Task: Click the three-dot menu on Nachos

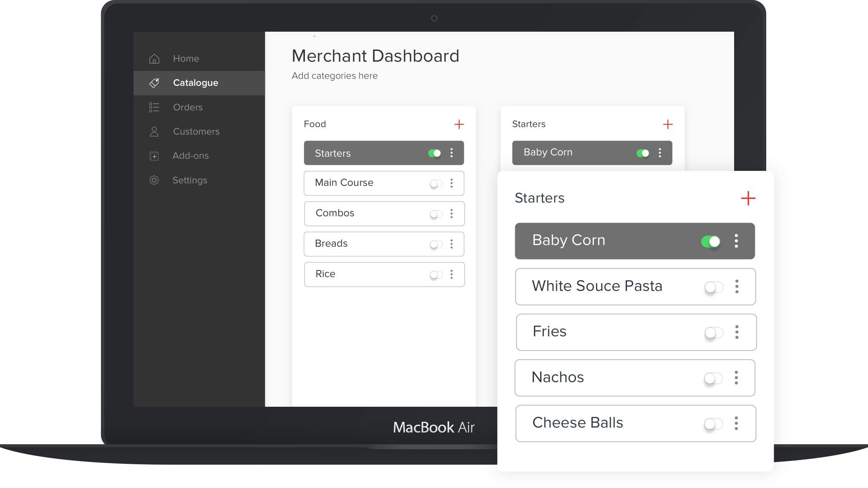Action: point(737,377)
